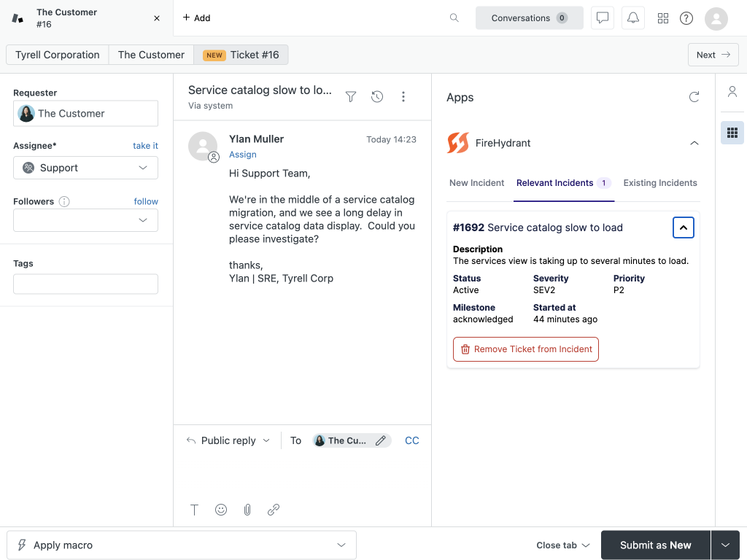This screenshot has width=747, height=560.
Task: Switch to the Existing Incidents tab
Action: click(659, 183)
